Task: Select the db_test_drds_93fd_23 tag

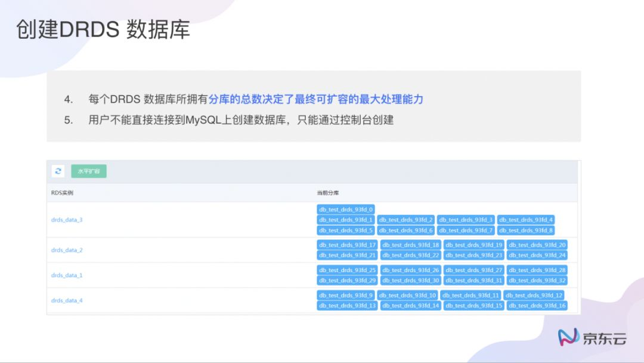Action: coord(473,256)
